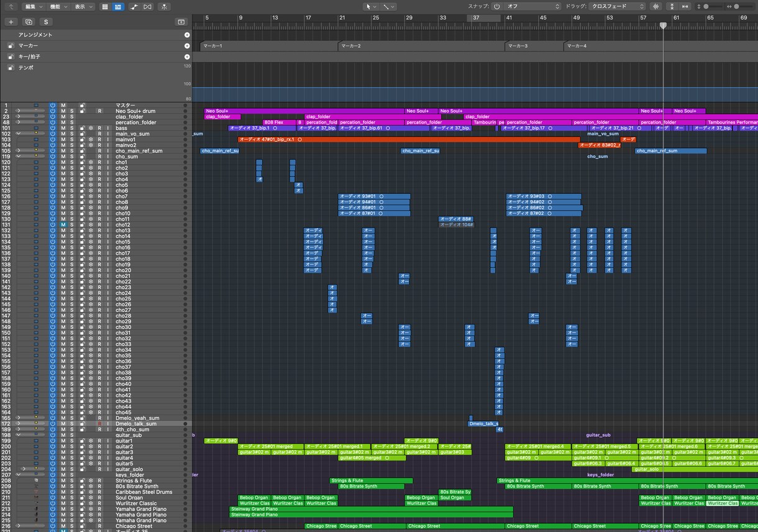
Task: Record-enable the mainvo2 track
Action: pyautogui.click(x=99, y=145)
